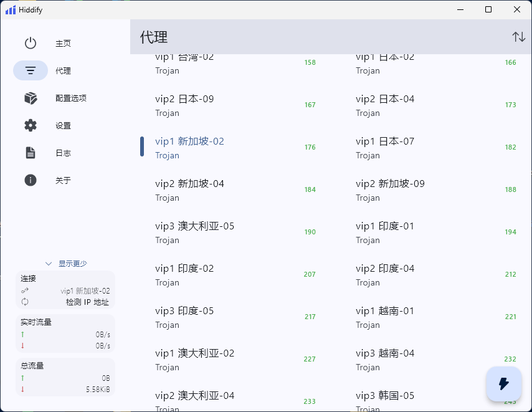This screenshot has width=532, height=412.
Task: Click the power icon for 主页
Action: pyautogui.click(x=31, y=44)
